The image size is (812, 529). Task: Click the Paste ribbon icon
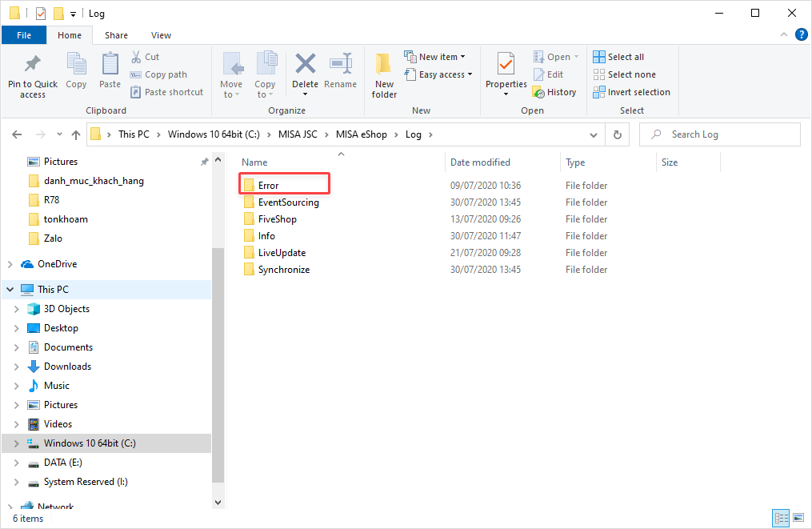110,70
